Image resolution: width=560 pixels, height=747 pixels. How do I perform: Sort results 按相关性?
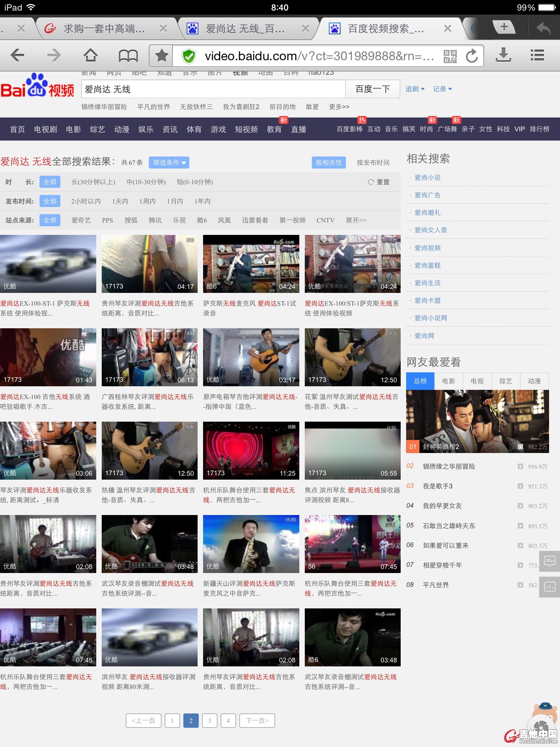pyautogui.click(x=328, y=163)
